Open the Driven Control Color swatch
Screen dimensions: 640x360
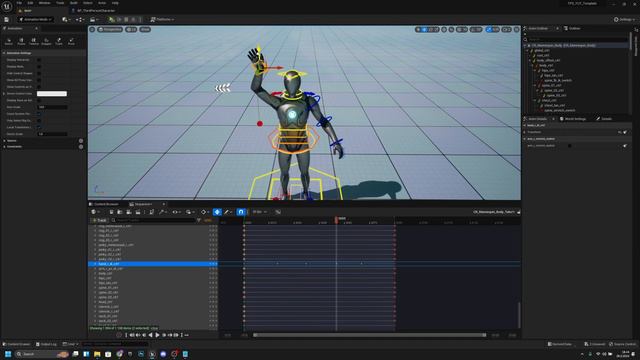[52, 93]
